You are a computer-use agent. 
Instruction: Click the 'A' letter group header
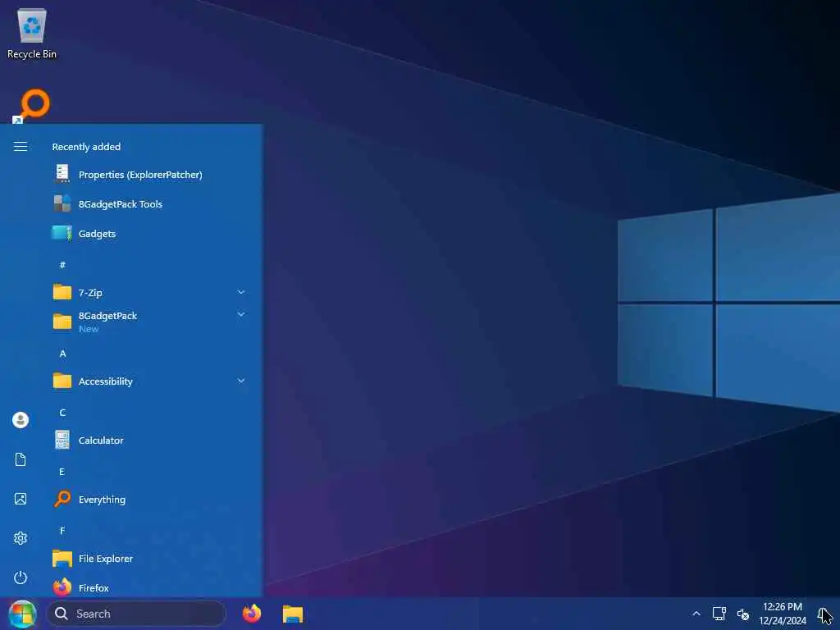62,354
